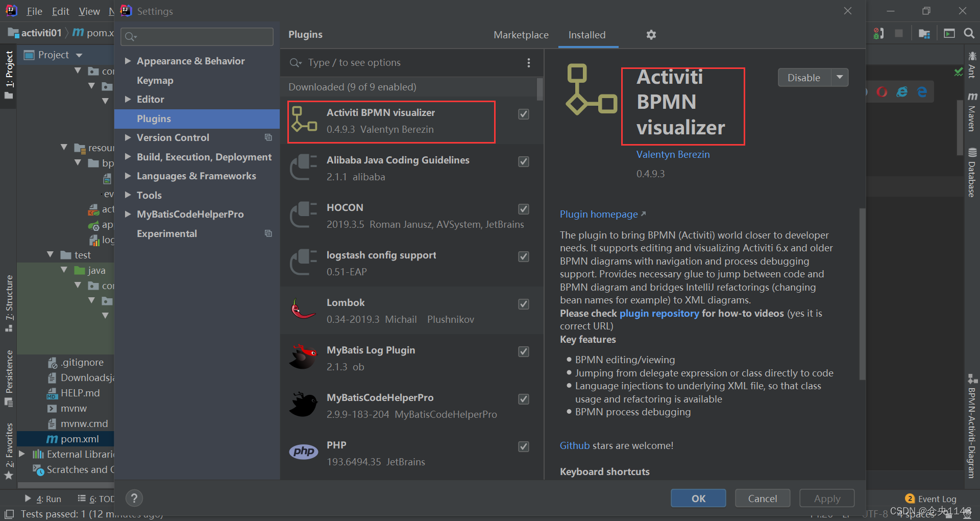The width and height of the screenshot is (980, 521).
Task: Uncheck Alibaba Java Coding Guidelines plugin
Action: (x=524, y=161)
